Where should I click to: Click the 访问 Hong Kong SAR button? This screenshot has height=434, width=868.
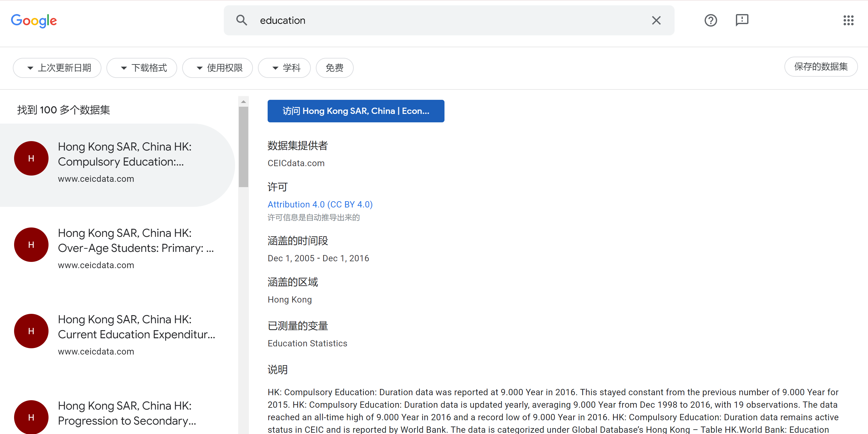point(356,111)
